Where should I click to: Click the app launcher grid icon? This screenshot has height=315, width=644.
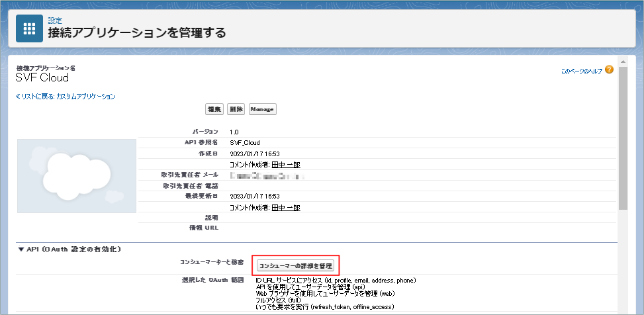coord(29,28)
